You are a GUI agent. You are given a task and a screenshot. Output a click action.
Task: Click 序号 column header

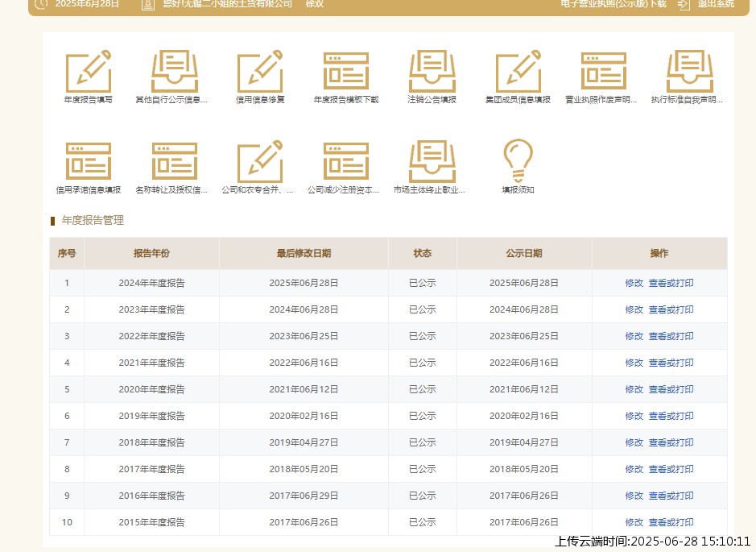(x=67, y=253)
